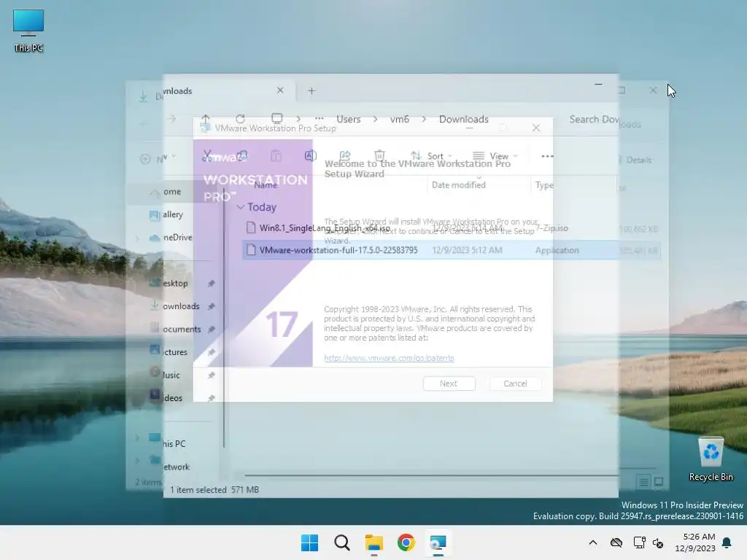Click the Copy icon in Explorer toolbar
Image resolution: width=747 pixels, height=560 pixels.
pyautogui.click(x=242, y=156)
